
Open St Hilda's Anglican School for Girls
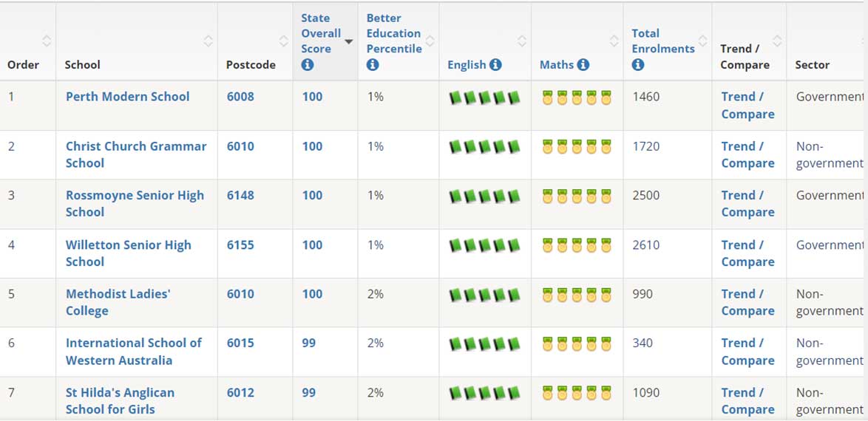[120, 400]
